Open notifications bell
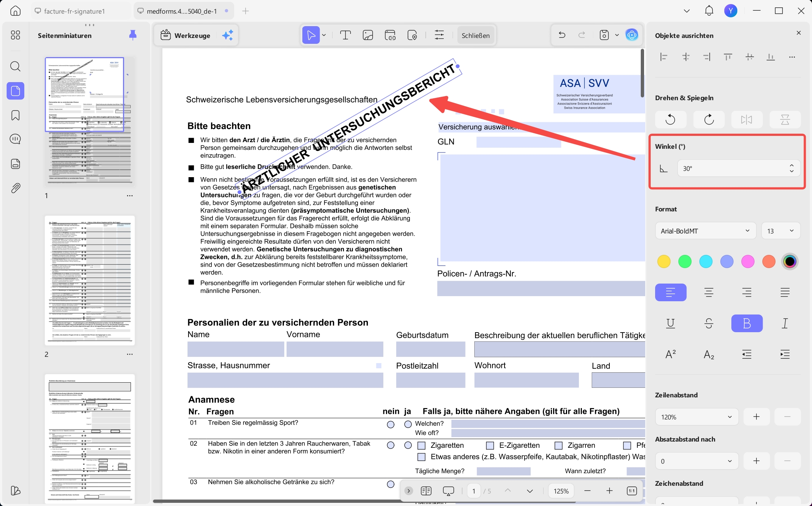The image size is (812, 506). point(709,11)
